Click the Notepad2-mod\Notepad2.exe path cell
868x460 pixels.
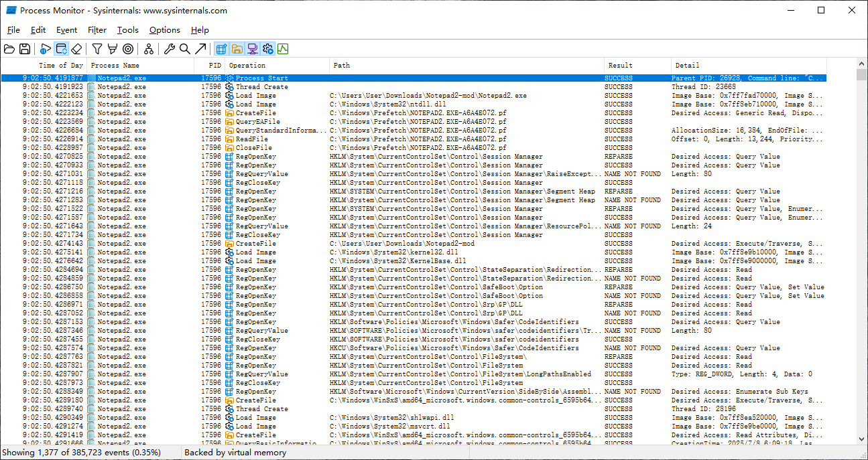(x=428, y=96)
